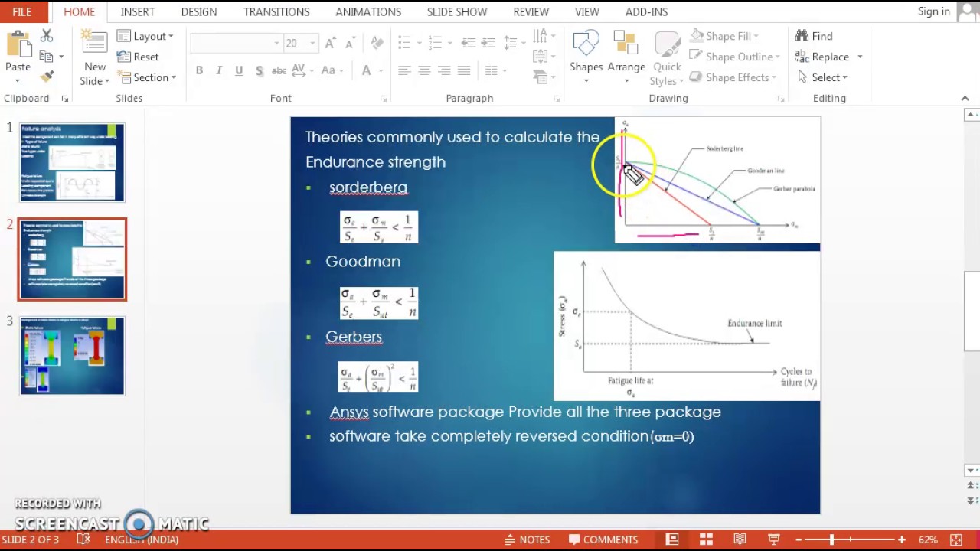The width and height of the screenshot is (980, 551).
Task: Toggle Italic formatting
Action: [219, 70]
